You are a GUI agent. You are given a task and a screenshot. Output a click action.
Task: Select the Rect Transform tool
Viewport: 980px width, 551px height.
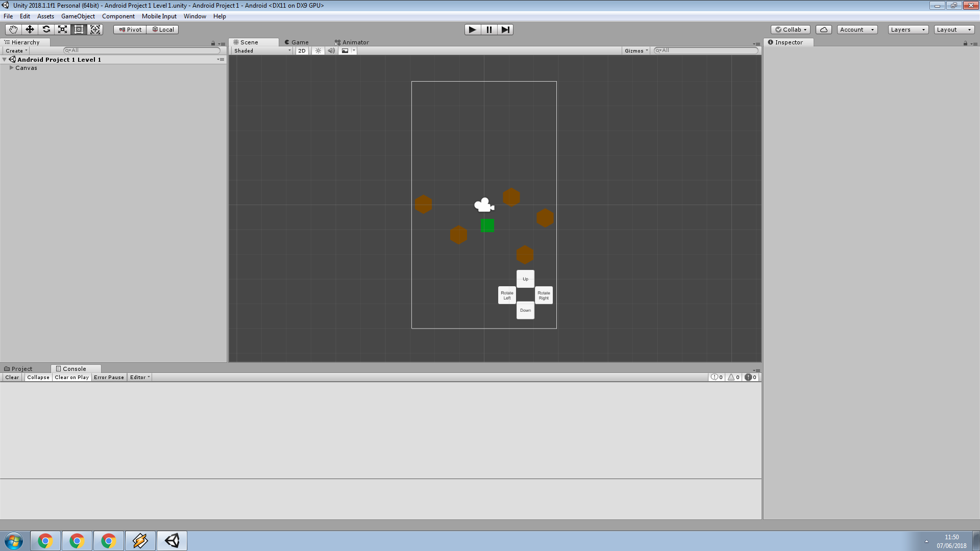79,30
